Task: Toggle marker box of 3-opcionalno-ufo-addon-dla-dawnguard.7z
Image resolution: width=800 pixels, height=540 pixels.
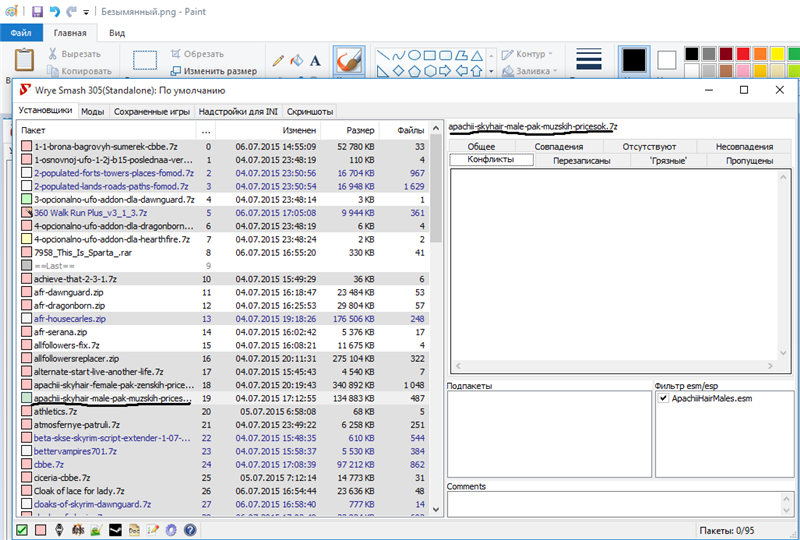Action: click(x=27, y=200)
